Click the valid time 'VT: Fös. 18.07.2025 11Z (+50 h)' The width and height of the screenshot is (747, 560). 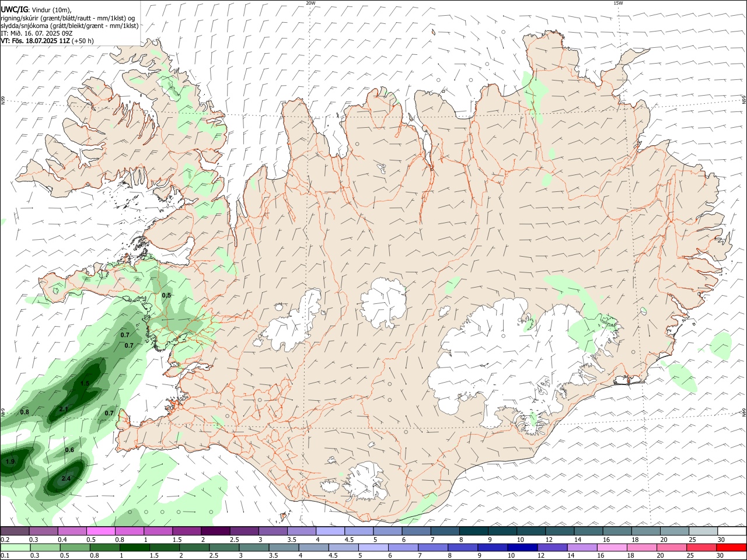click(47, 41)
